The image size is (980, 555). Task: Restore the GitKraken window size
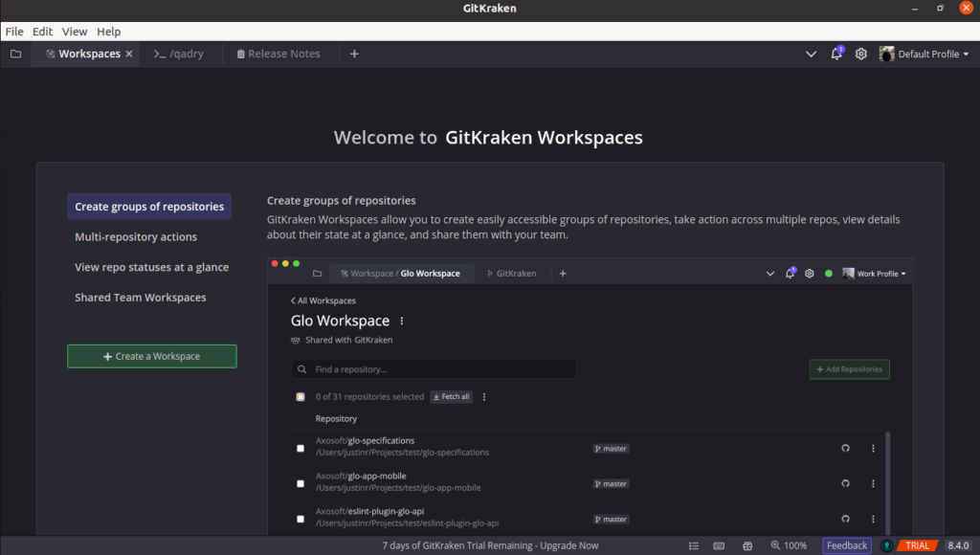940,8
